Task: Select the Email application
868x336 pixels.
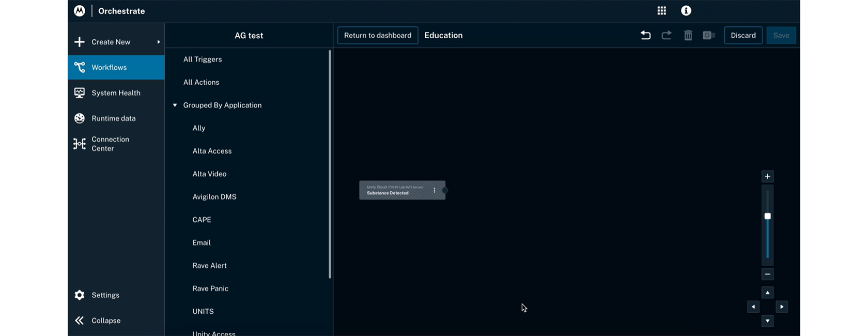Action: point(202,242)
